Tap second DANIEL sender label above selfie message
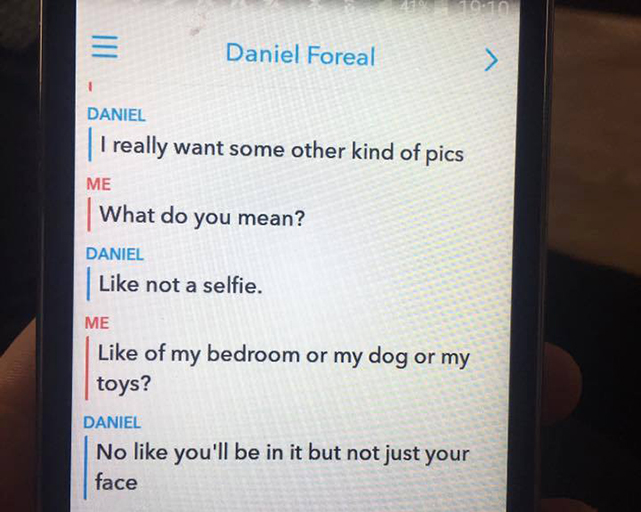Viewport: 641px width, 512px height. click(x=115, y=254)
